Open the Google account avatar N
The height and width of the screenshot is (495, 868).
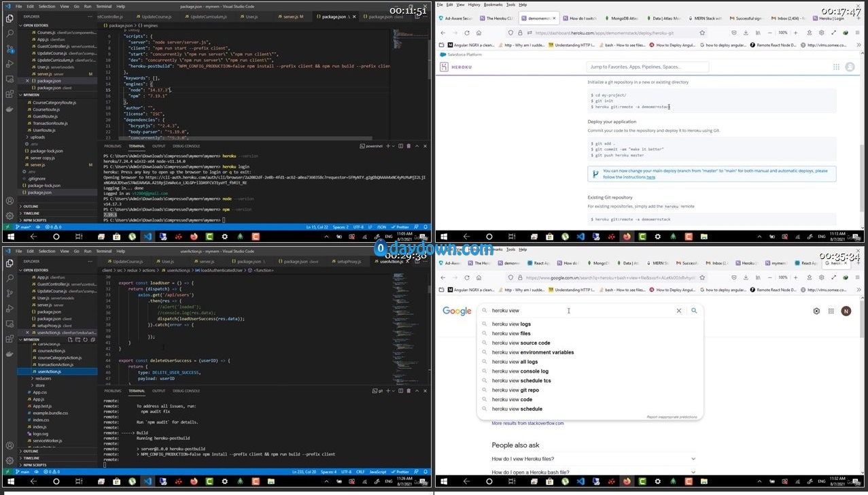(x=846, y=311)
